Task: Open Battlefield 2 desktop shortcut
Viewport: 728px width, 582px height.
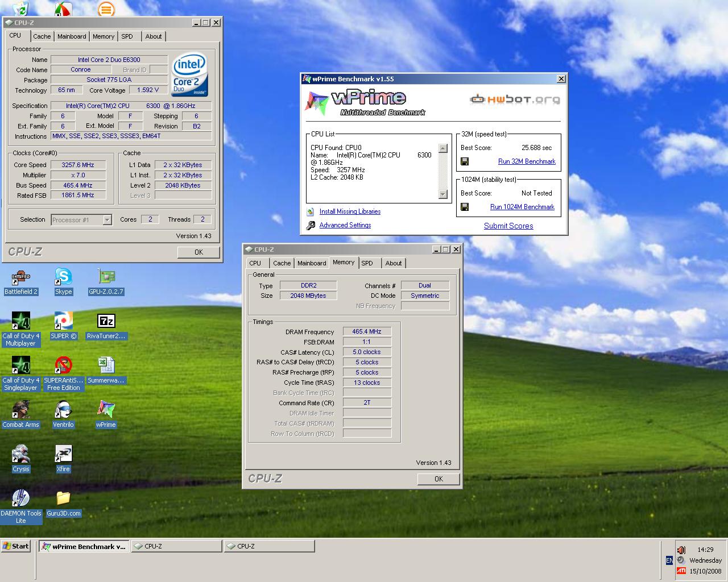Action: tap(21, 282)
